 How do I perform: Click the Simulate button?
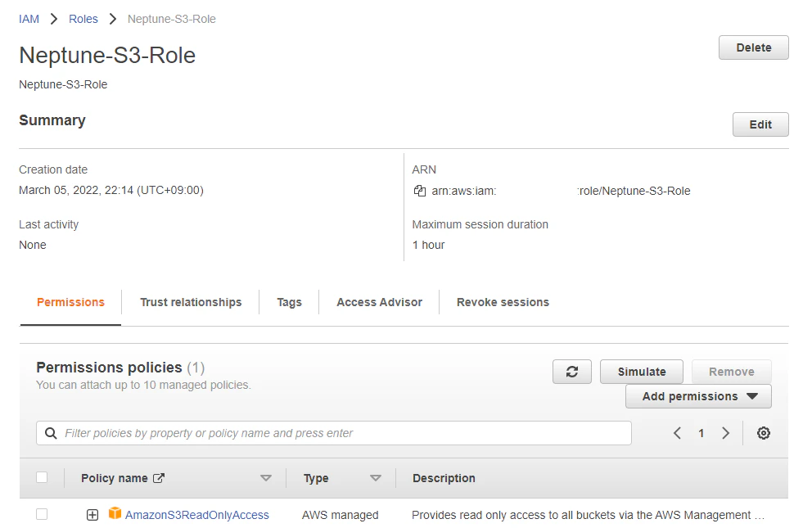point(642,372)
